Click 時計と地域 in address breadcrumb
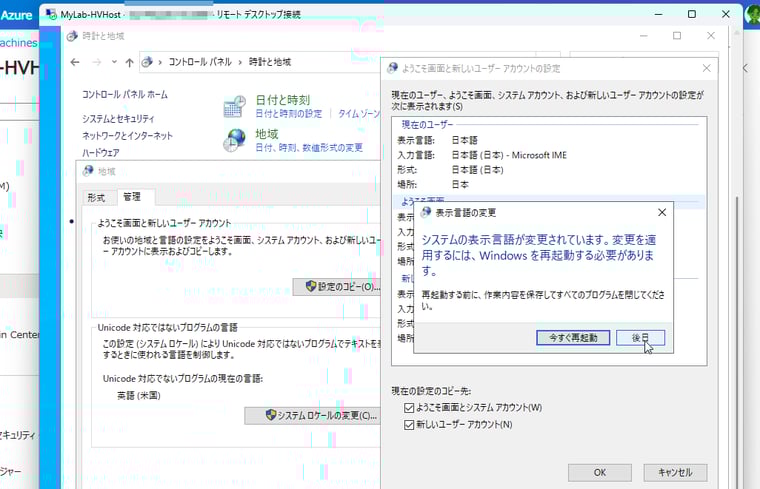Screen dimensions: 760x489 tap(270, 62)
